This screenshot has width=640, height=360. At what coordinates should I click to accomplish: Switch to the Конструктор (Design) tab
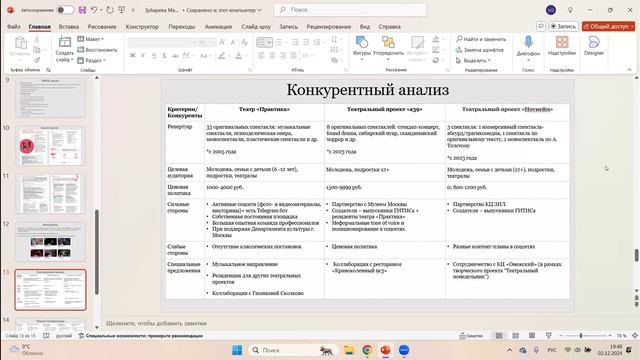[142, 27]
